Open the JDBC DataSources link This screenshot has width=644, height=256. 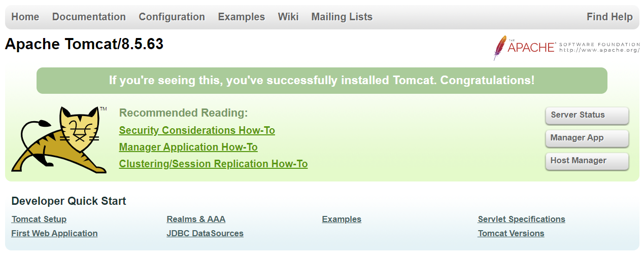(205, 233)
